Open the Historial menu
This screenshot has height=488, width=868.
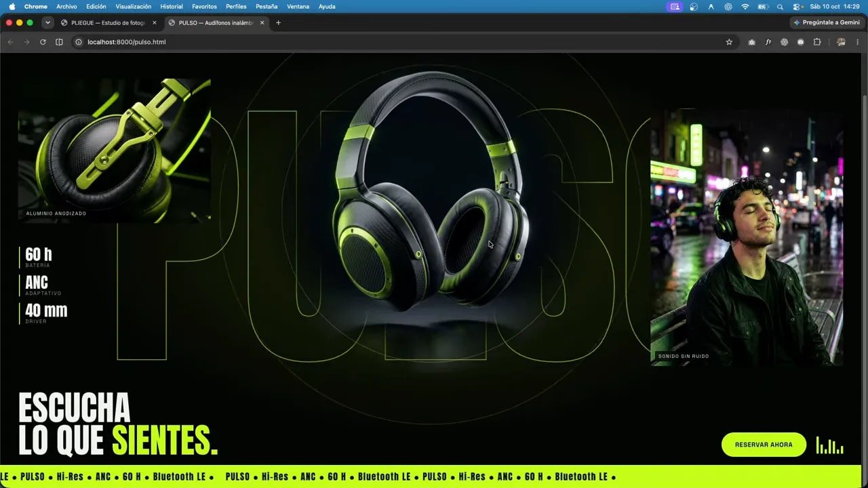tap(172, 7)
